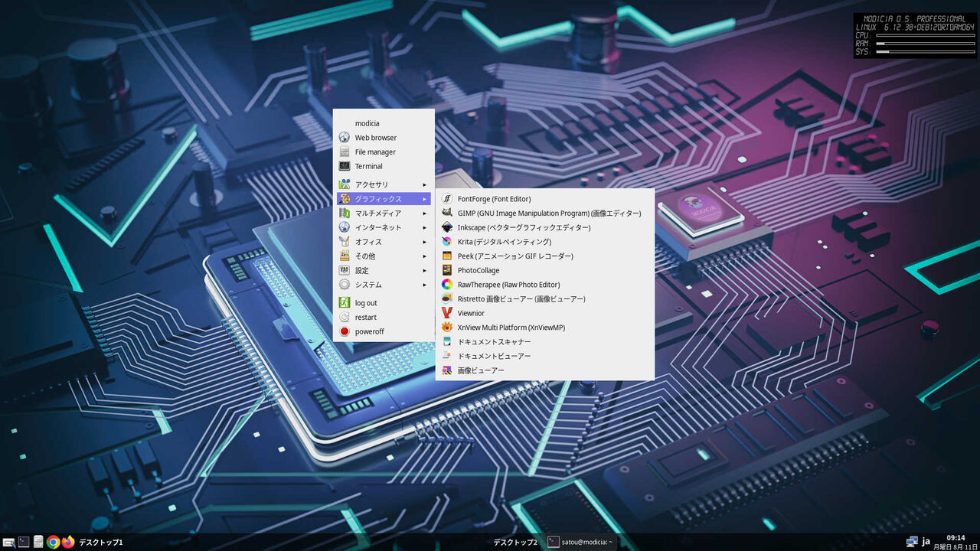This screenshot has height=551, width=980.
Task: Open Firefox from the taskbar
Action: 68,542
